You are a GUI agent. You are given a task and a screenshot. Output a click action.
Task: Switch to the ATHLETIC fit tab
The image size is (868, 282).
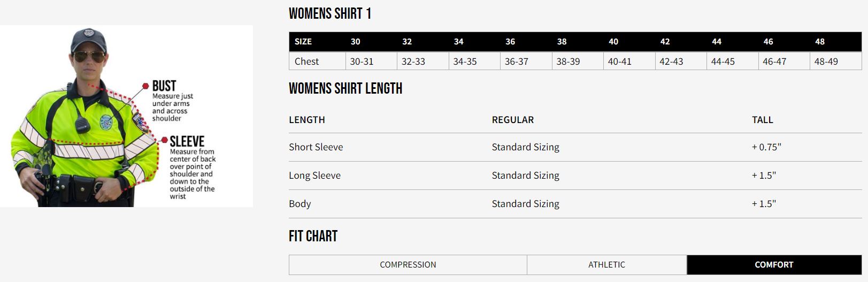pos(606,265)
